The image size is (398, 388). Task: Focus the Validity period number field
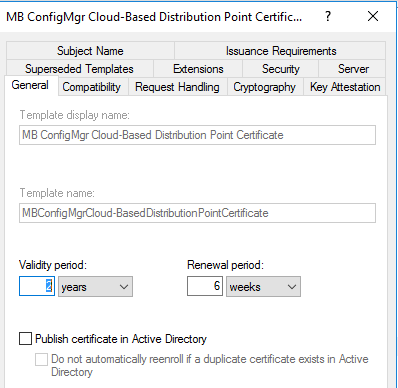pos(37,286)
